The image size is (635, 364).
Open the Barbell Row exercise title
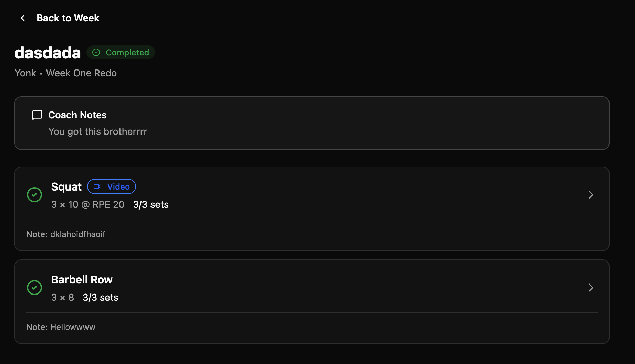[82, 280]
